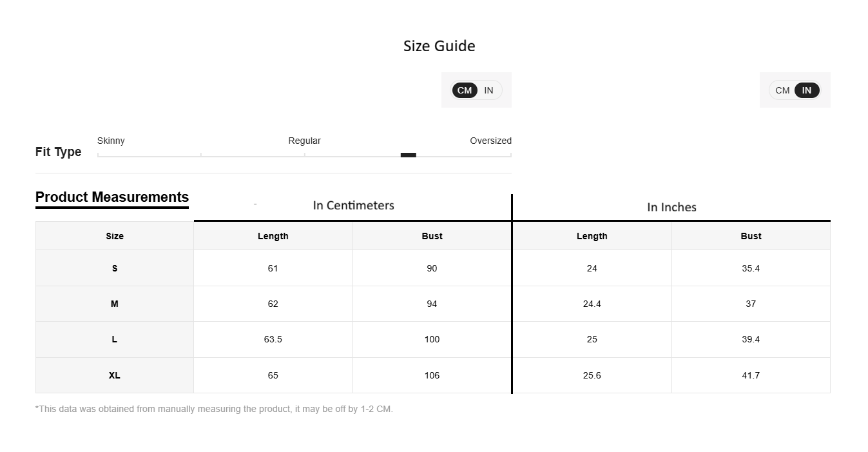
Task: Select the L size row
Action: [433, 339]
